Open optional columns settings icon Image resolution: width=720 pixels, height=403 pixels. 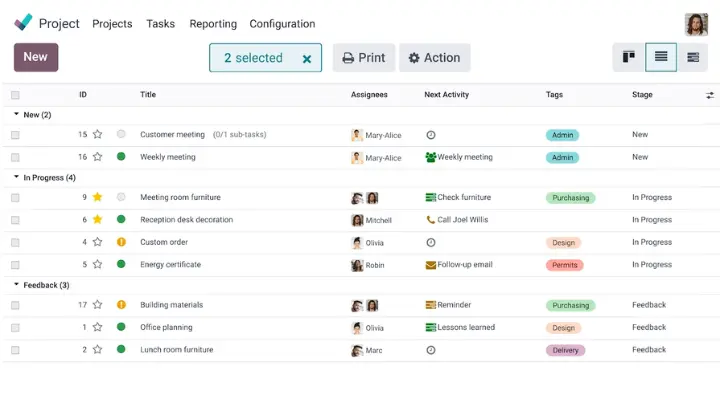point(710,95)
